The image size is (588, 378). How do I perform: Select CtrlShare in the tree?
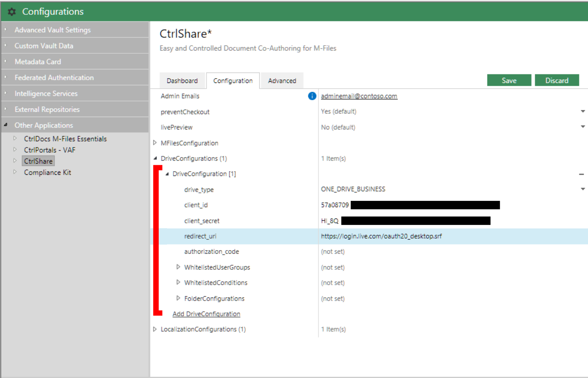38,161
